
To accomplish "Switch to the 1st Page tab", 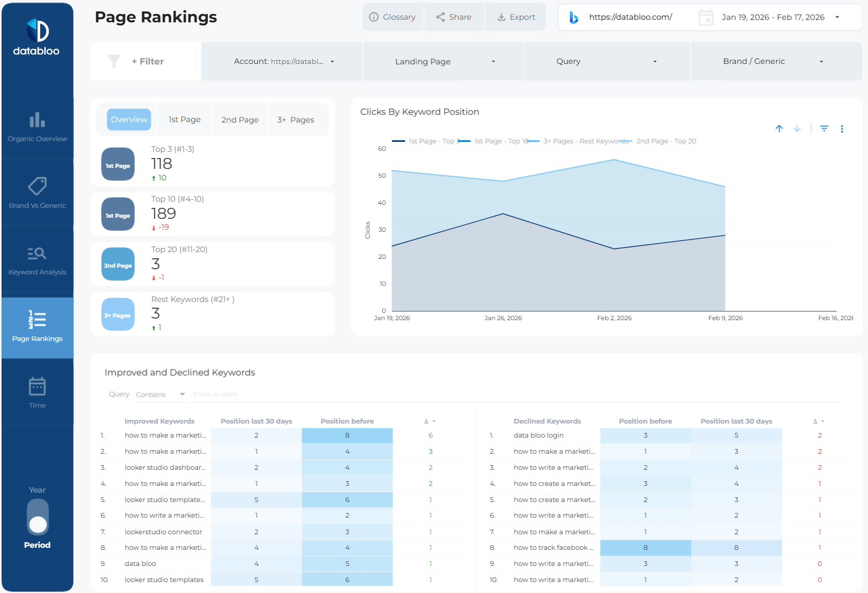I will (185, 120).
